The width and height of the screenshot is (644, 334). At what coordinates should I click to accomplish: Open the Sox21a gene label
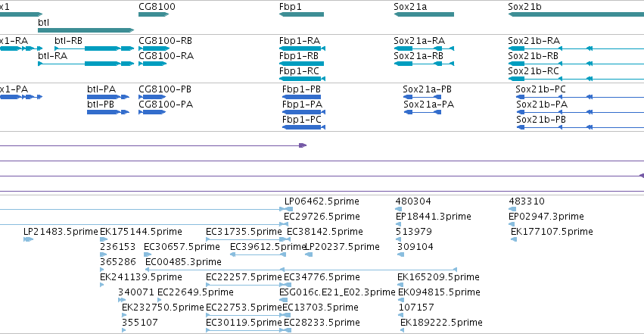(410, 7)
